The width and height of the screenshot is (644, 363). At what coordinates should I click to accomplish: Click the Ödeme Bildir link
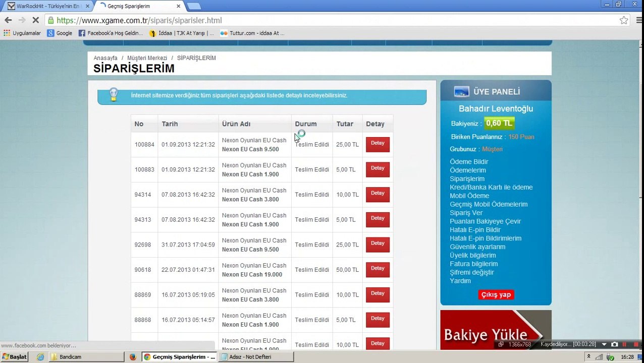[469, 162]
